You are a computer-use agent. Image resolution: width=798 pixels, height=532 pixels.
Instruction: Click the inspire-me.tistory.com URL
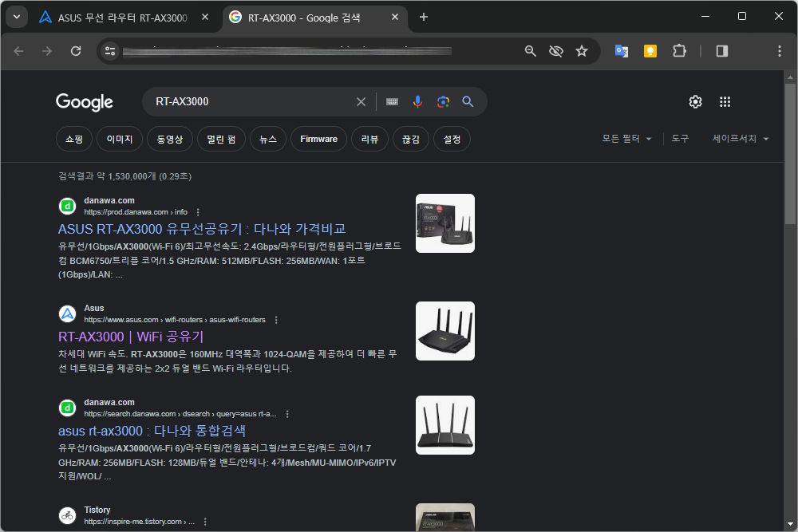139,522
